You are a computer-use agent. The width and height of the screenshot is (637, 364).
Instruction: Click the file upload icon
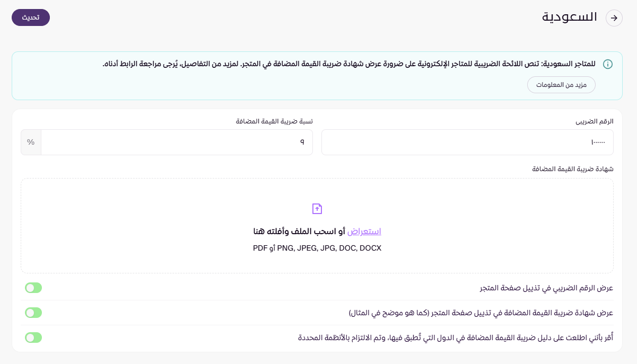[x=317, y=208]
